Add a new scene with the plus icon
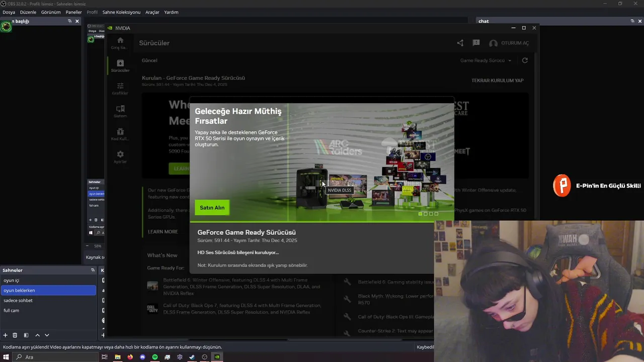Viewport: 644px width, 362px height. point(6,335)
